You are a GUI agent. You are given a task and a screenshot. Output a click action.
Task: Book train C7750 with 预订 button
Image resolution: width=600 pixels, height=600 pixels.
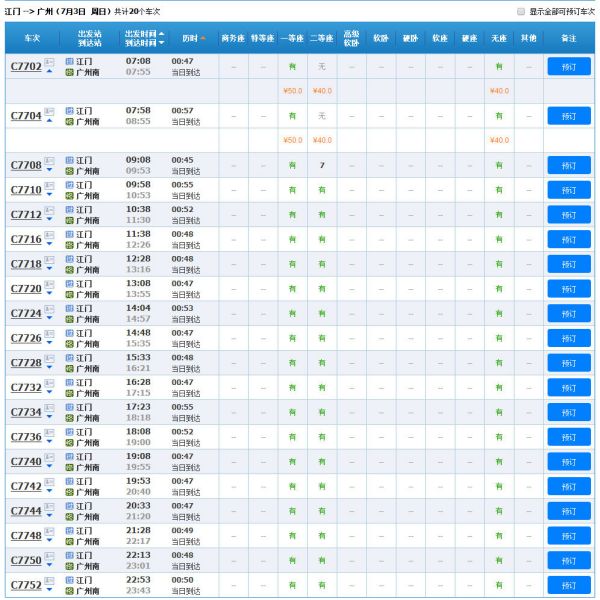pos(569,561)
